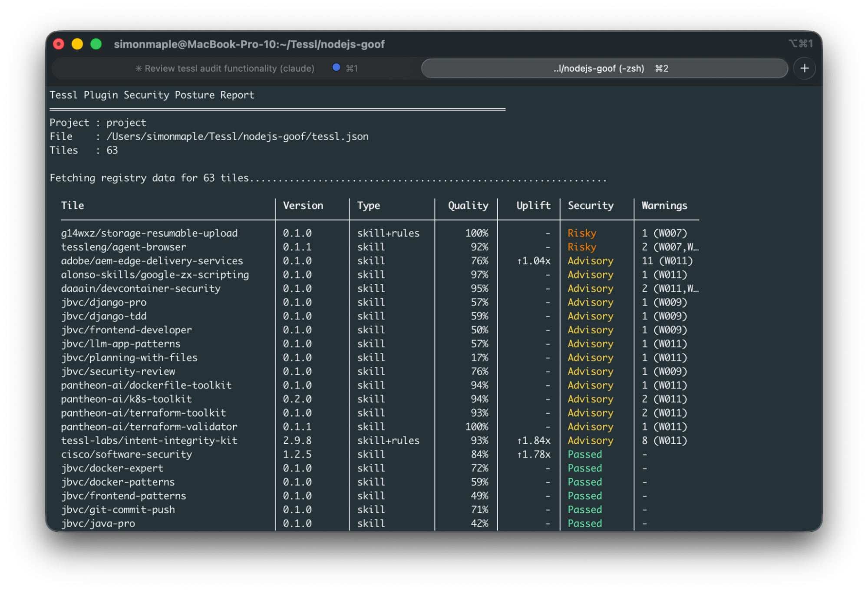This screenshot has width=868, height=592.
Task: Click the 'Version' column header
Action: (x=303, y=206)
